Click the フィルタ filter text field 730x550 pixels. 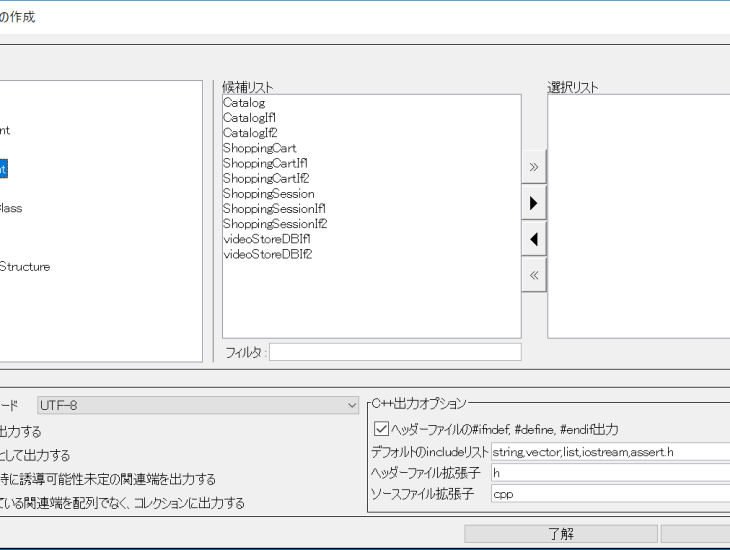point(394,352)
